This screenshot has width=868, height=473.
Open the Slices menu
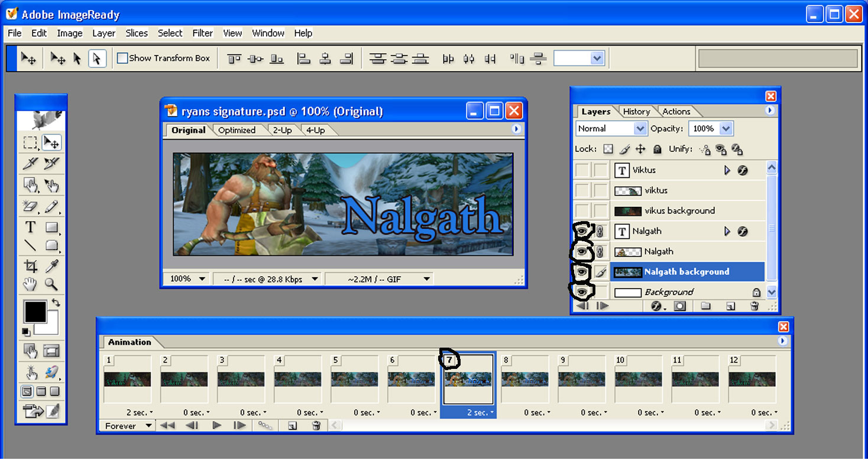[x=137, y=33]
